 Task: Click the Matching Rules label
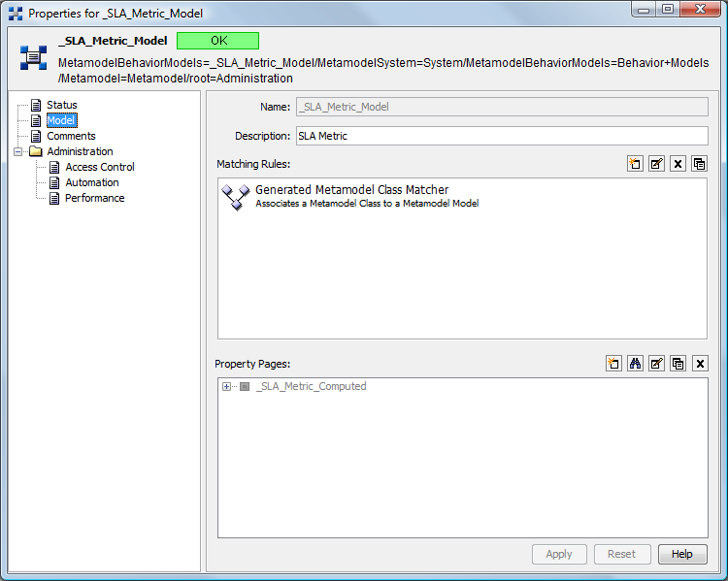click(253, 164)
